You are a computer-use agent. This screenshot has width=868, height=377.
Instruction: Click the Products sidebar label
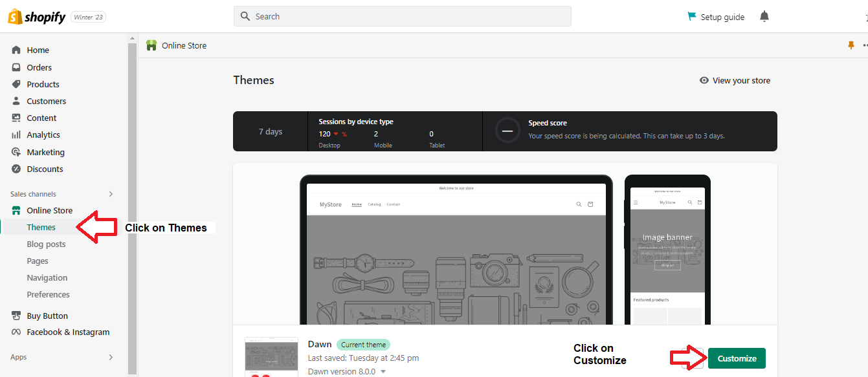coord(43,84)
